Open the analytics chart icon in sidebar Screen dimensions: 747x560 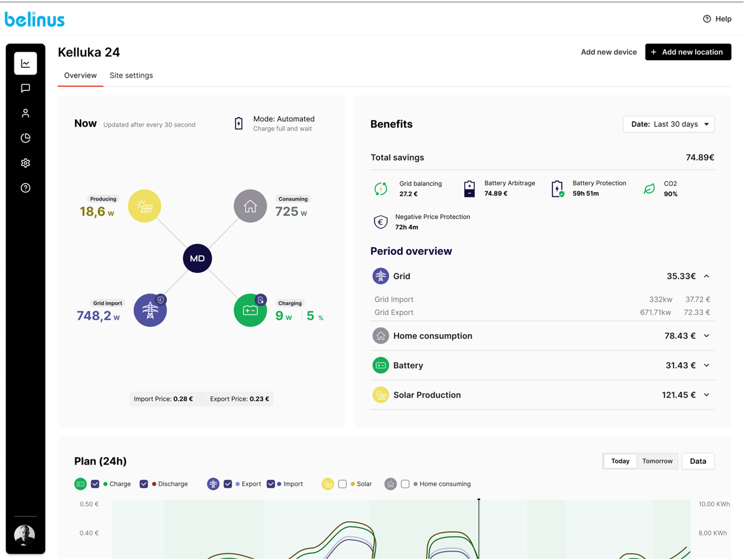25,64
